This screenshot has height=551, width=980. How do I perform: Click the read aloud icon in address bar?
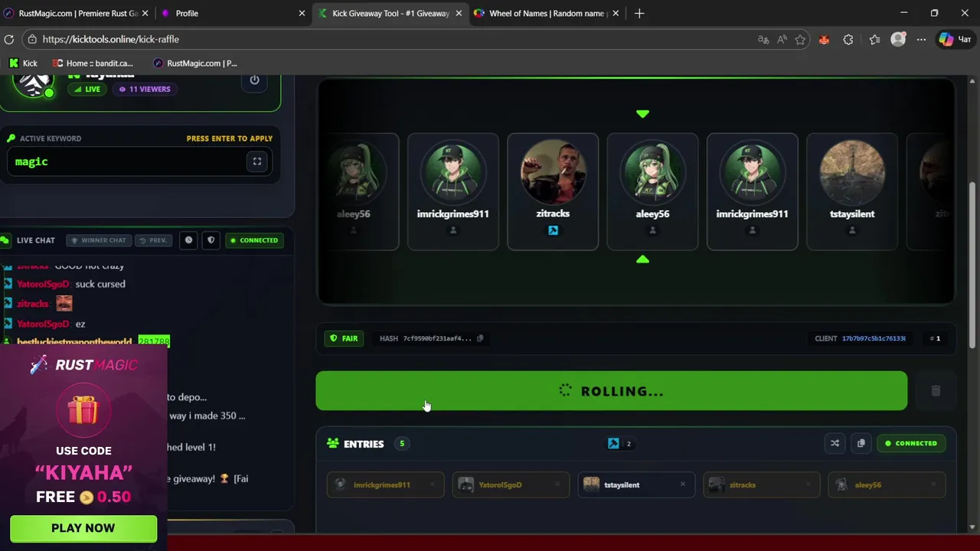pyautogui.click(x=782, y=40)
